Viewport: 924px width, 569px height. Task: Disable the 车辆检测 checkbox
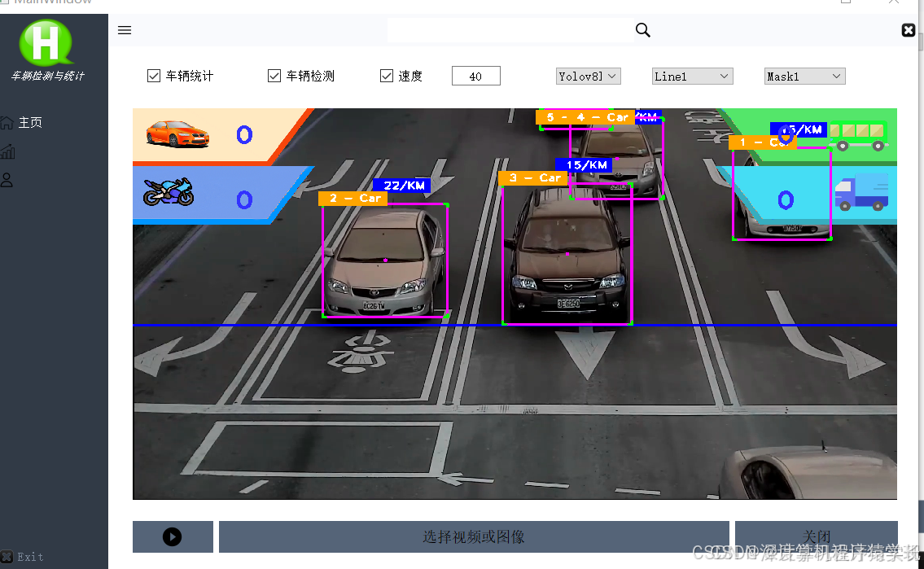[274, 76]
